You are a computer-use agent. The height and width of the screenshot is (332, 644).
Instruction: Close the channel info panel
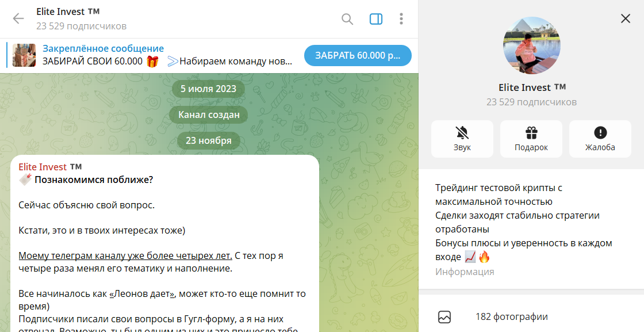coord(626,18)
